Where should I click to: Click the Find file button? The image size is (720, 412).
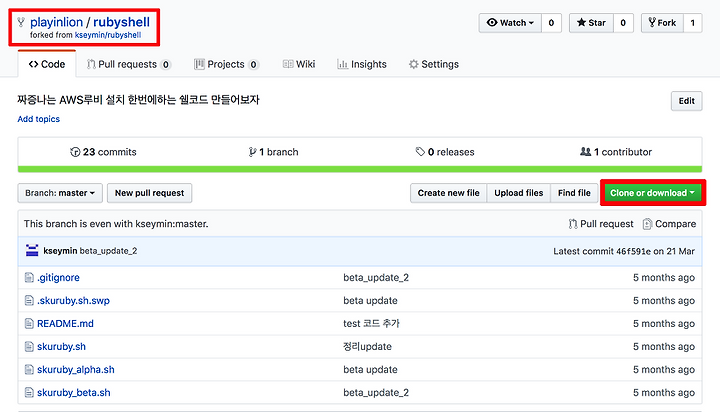(574, 193)
